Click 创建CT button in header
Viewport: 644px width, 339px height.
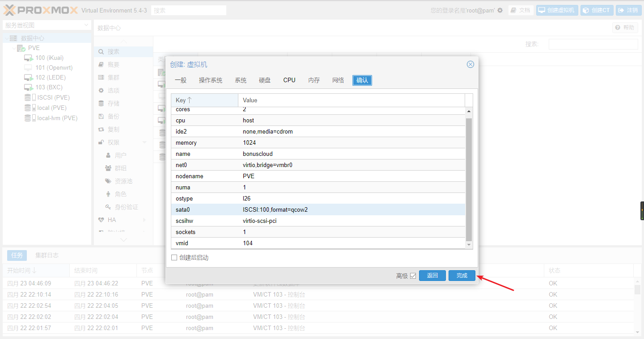point(597,10)
